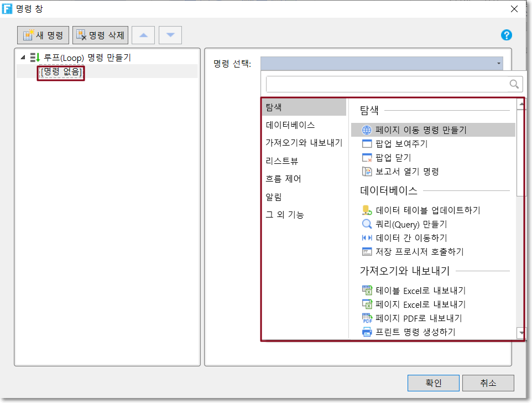Open the 명령 선택 dropdown arrow
The height and width of the screenshot is (403, 532).
[498, 64]
